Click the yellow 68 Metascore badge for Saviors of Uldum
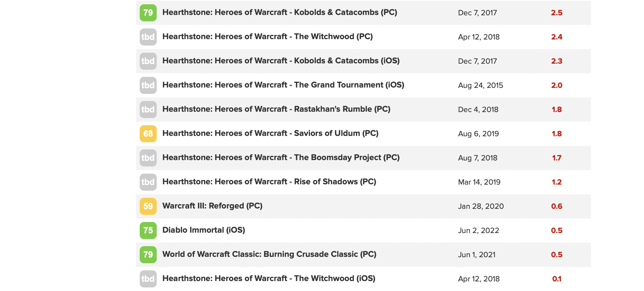Screen dimensions: 644x291 point(148,134)
